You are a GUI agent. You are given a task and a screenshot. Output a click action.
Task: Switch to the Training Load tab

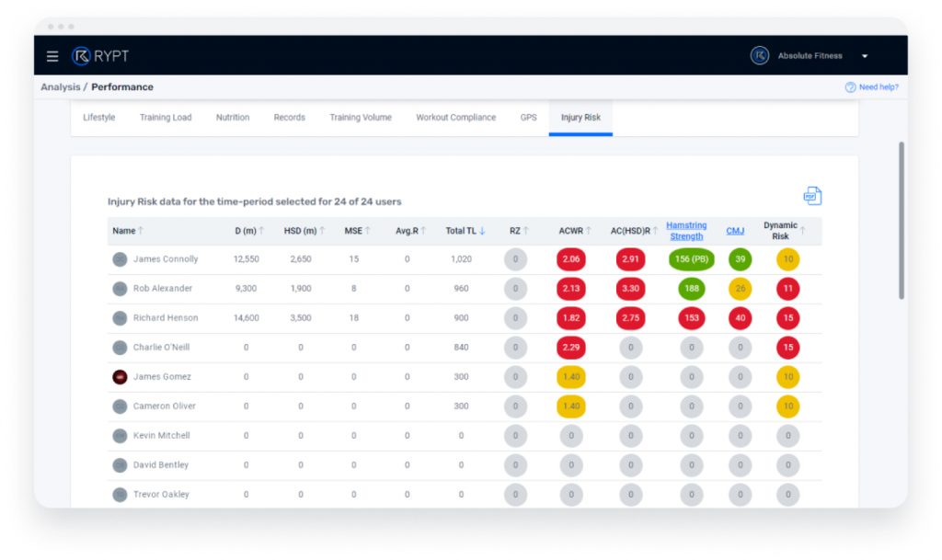click(x=166, y=118)
